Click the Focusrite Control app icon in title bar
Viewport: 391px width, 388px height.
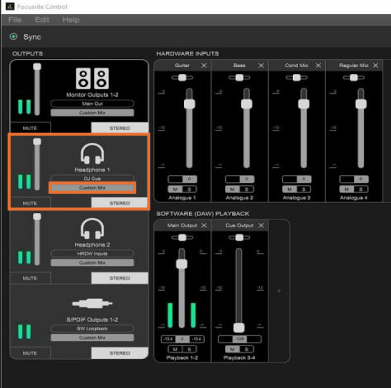point(10,6)
